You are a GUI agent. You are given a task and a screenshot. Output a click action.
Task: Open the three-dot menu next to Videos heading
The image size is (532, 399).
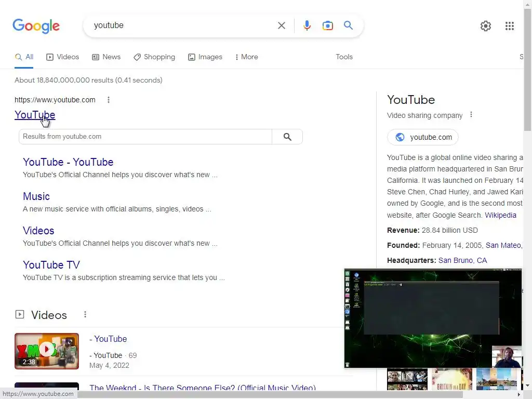click(x=85, y=314)
